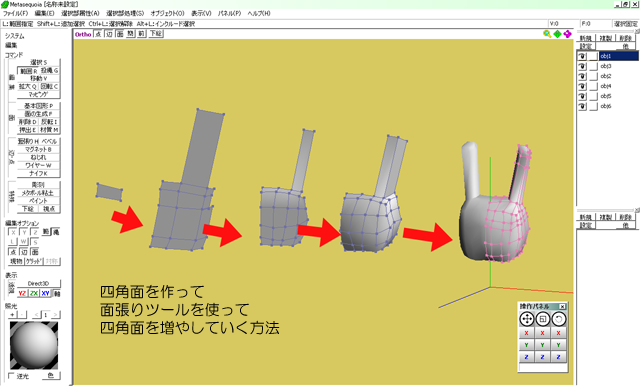The image size is (640, 386).
Task: Select the ナイフ K knife tool
Action: point(38,173)
